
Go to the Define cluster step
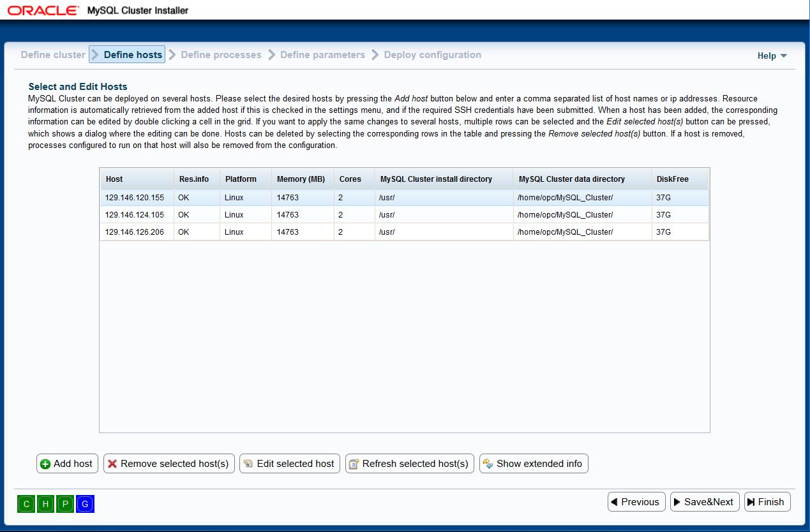coord(53,55)
